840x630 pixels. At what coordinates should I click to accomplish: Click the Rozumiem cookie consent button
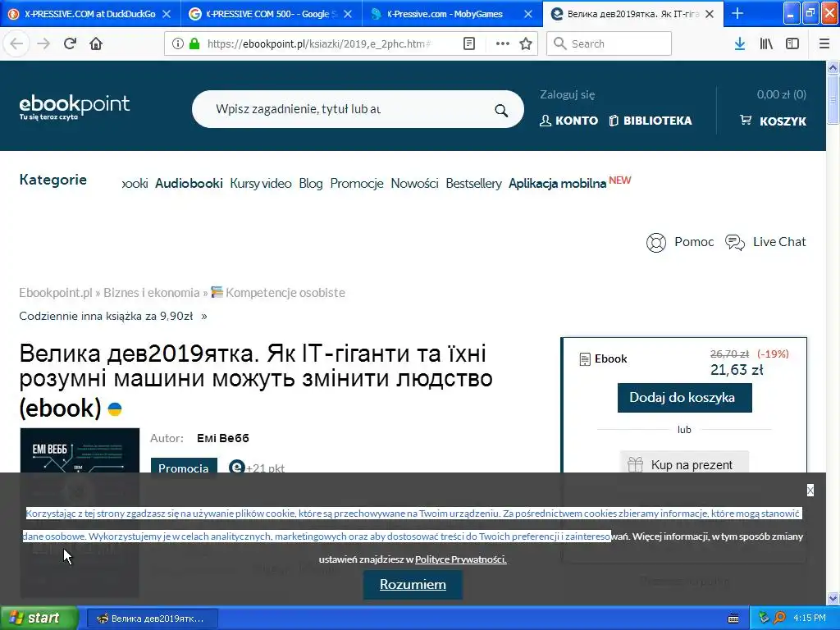point(413,584)
